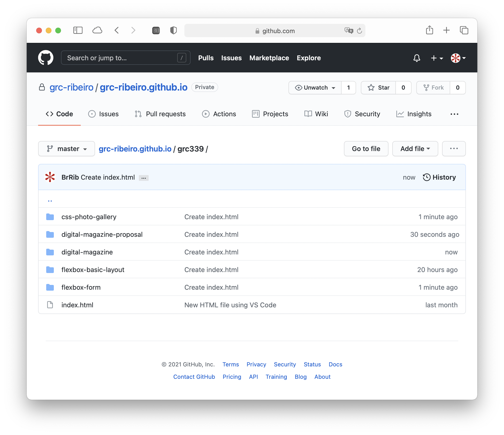Viewport: 504px width, 435px height.
Task: Star the repository
Action: (x=378, y=88)
